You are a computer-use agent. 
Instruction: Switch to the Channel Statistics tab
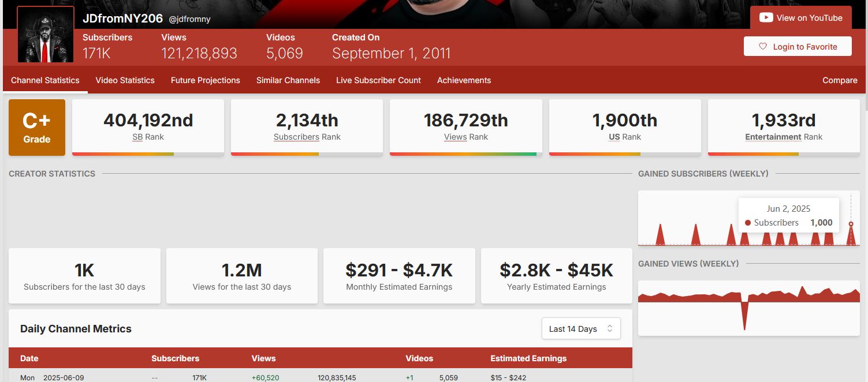point(45,80)
